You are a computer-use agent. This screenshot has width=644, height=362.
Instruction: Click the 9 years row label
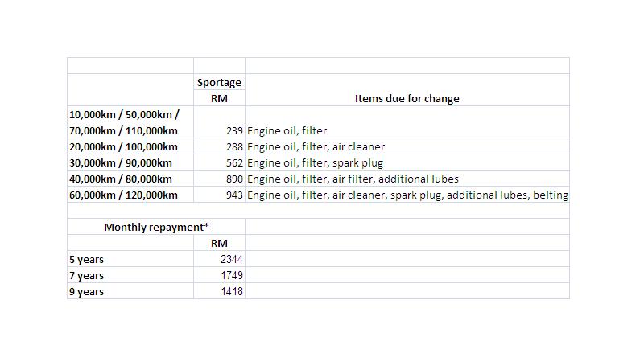click(130, 291)
